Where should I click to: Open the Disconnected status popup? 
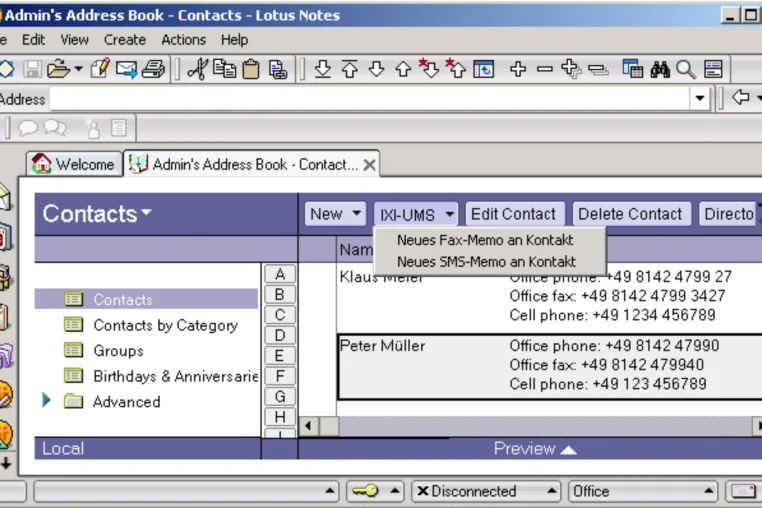pyautogui.click(x=486, y=491)
